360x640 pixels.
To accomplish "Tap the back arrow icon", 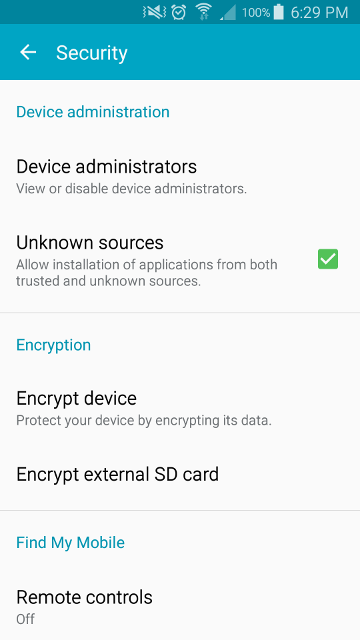I will [28, 52].
